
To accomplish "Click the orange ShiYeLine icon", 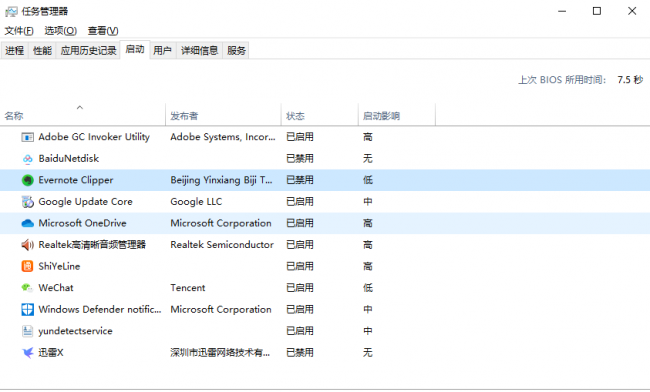I will [27, 266].
